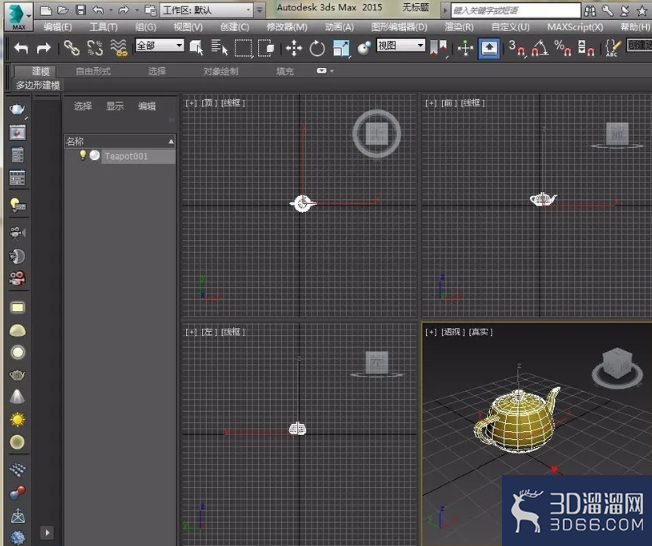Open the Rendering (R) menu
Image resolution: width=652 pixels, height=546 pixels.
point(459,27)
